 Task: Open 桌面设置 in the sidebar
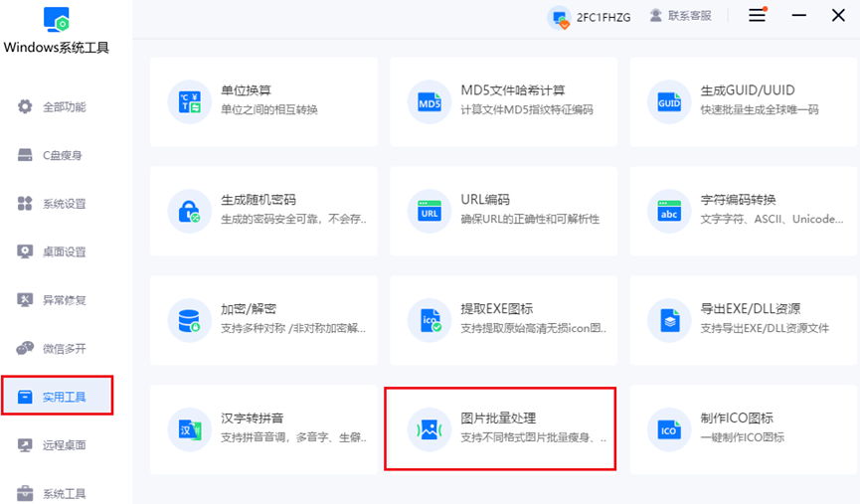[65, 252]
